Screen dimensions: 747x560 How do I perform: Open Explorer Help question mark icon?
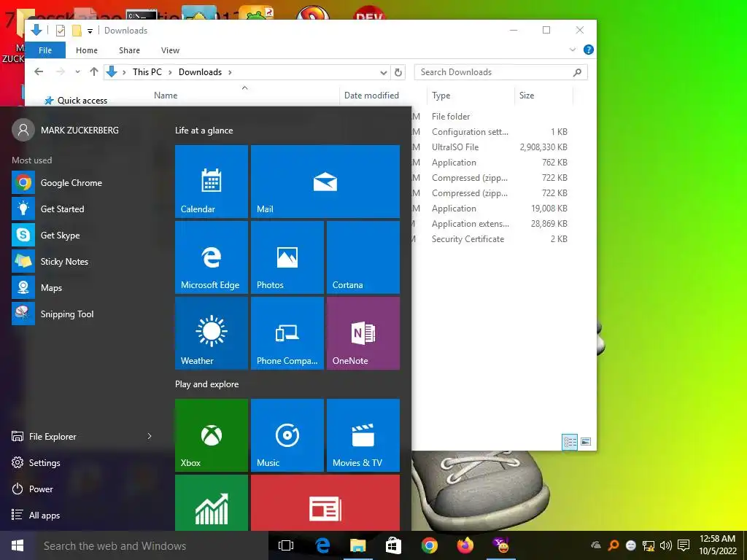coord(589,50)
